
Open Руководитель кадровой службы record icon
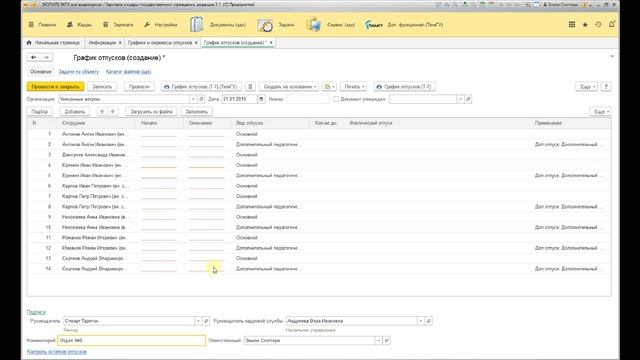(x=429, y=321)
